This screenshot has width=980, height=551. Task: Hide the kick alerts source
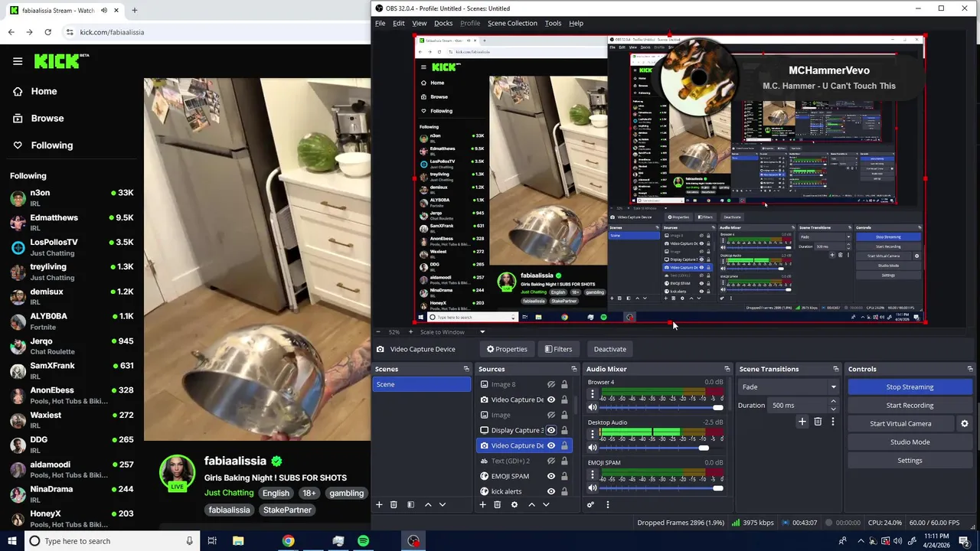(551, 491)
